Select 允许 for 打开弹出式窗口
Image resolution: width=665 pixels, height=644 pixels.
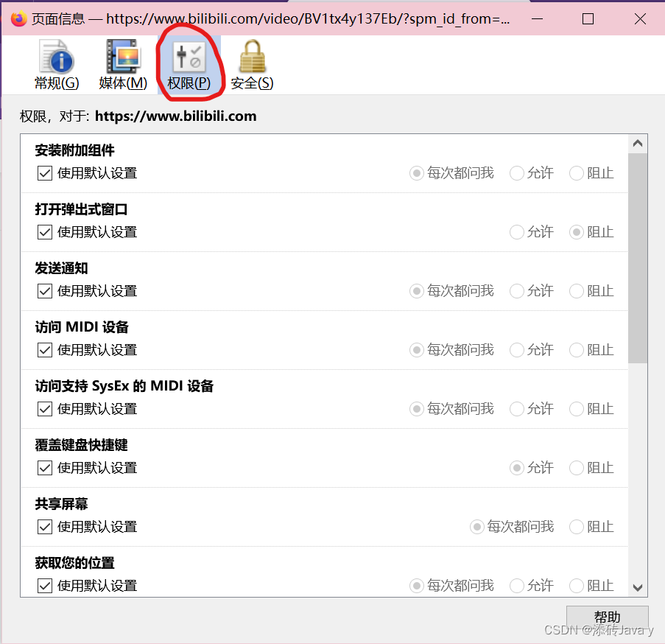pyautogui.click(x=516, y=232)
